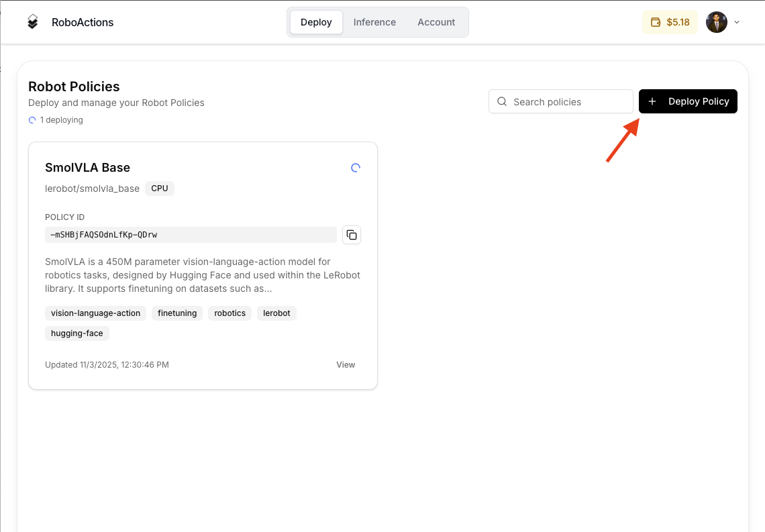Click the View link on SmolVLA Base card
This screenshot has height=532, width=765.
(346, 364)
